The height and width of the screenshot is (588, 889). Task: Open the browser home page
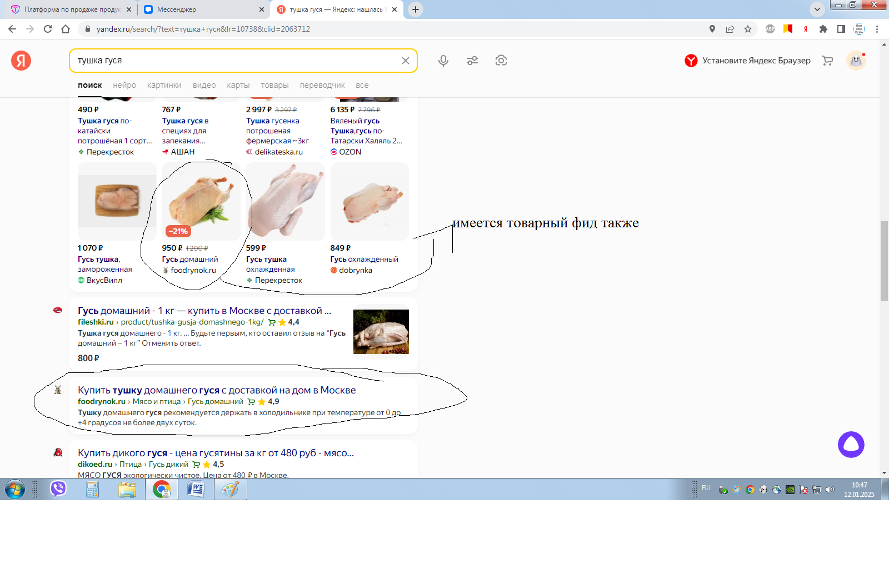66,29
